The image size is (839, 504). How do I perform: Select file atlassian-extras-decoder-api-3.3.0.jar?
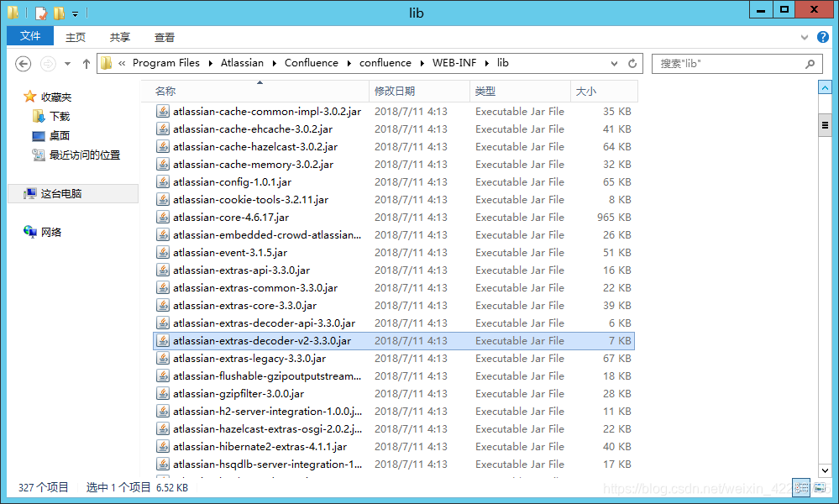click(264, 323)
